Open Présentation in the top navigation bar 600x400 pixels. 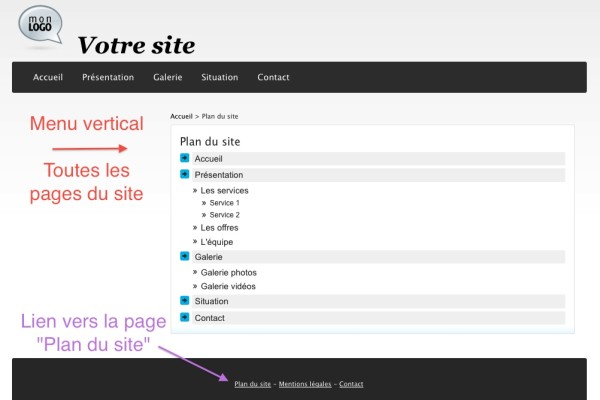[108, 77]
